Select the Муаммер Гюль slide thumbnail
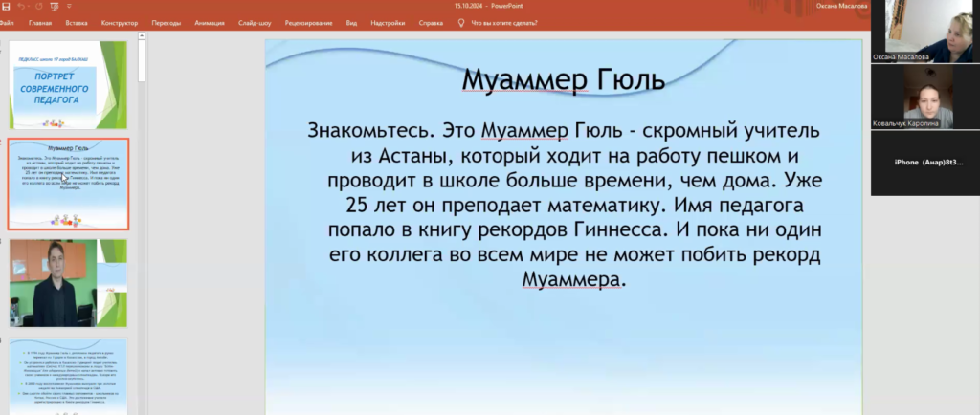 (68, 185)
